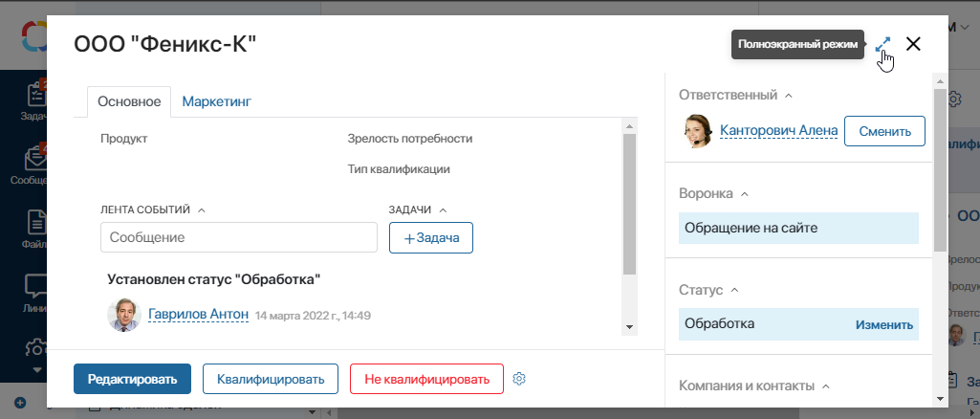Click background page gear icon at right
The image size is (980, 419).
click(x=956, y=99)
